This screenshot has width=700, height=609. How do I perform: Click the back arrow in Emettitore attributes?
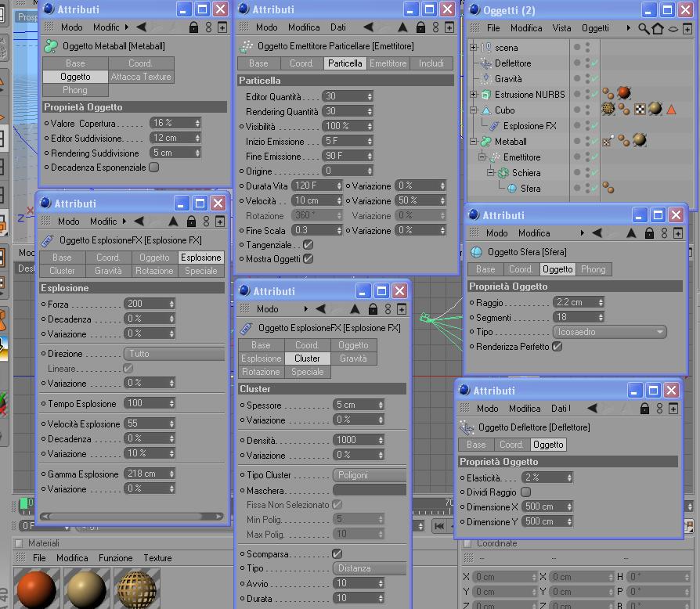(368, 27)
